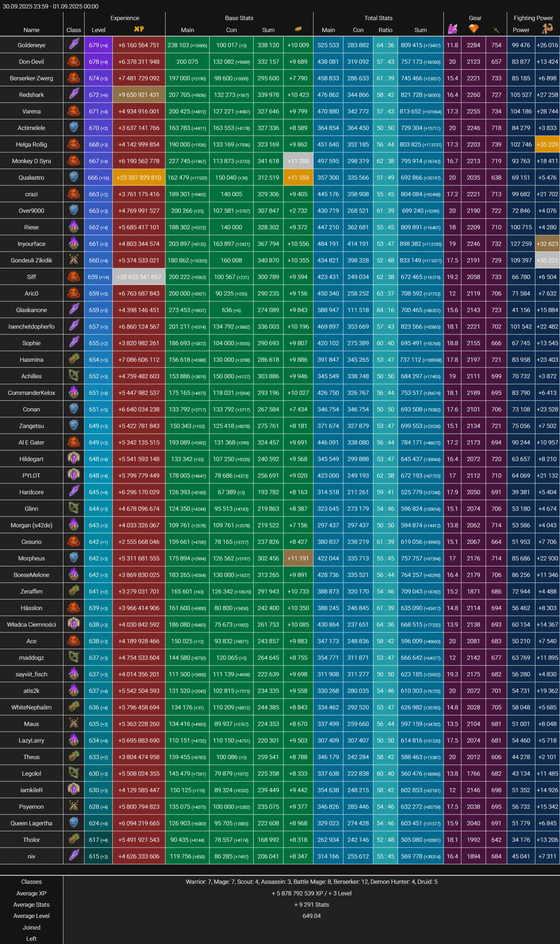Click the purple crystal icon under Gear

(452, 29)
